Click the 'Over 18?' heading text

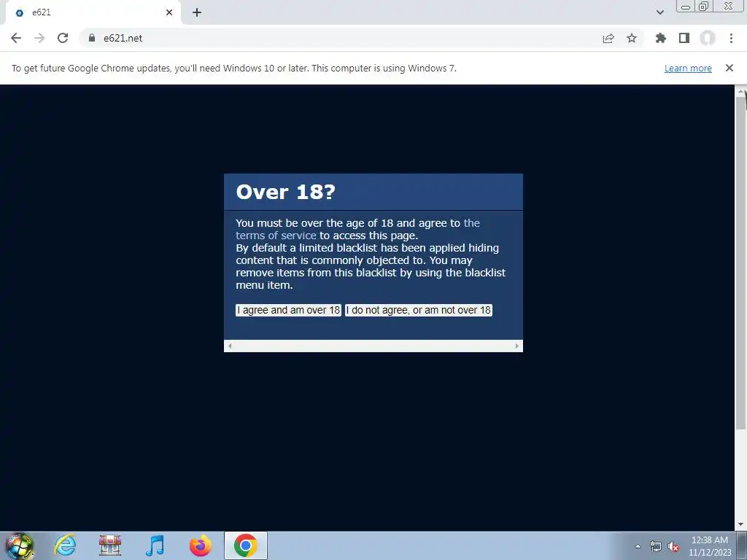(286, 192)
